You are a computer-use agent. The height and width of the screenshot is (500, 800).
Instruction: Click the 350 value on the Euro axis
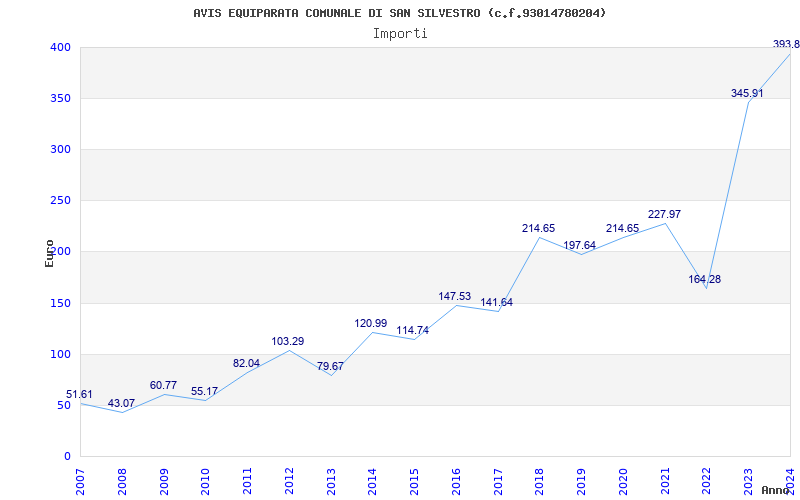click(60, 98)
